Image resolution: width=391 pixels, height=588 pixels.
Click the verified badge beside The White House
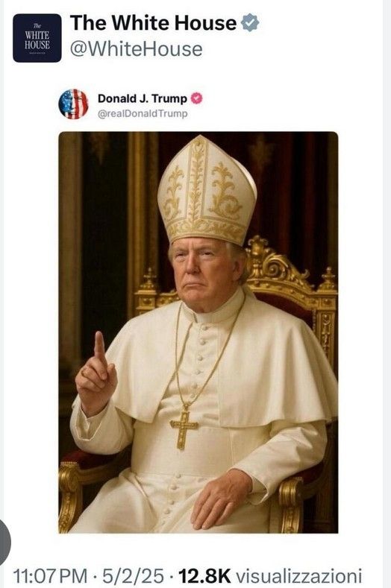(x=250, y=22)
